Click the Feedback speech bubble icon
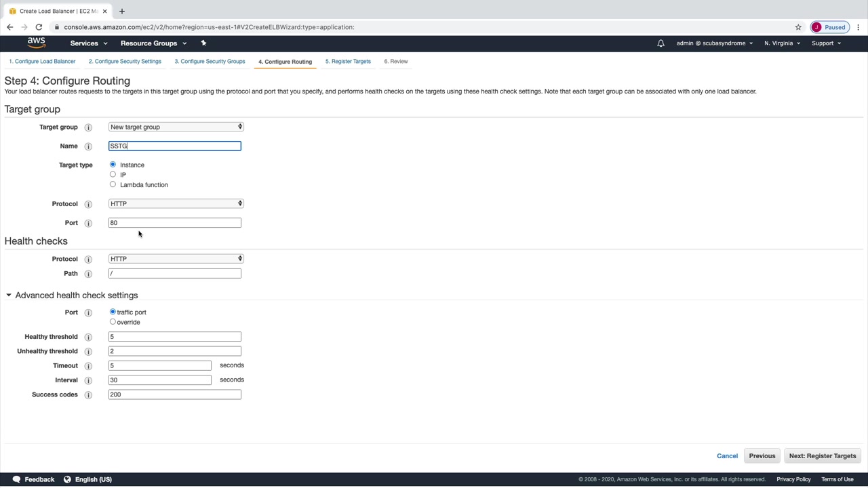 [x=16, y=479]
